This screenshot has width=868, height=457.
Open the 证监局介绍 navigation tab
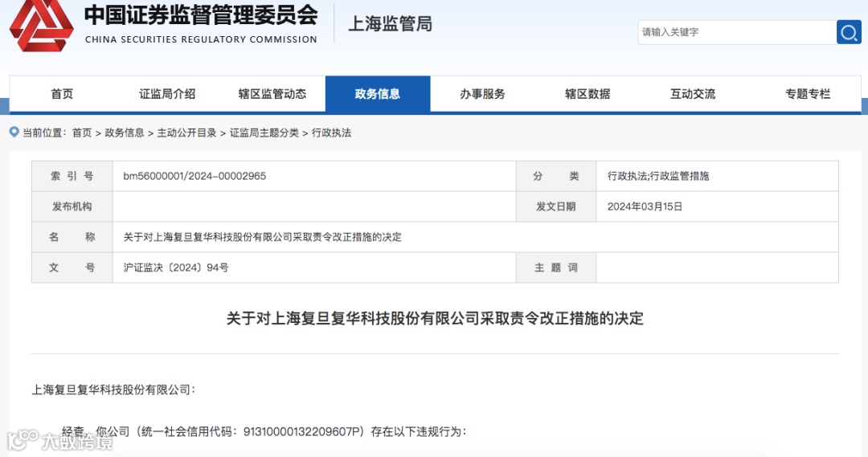coord(167,94)
